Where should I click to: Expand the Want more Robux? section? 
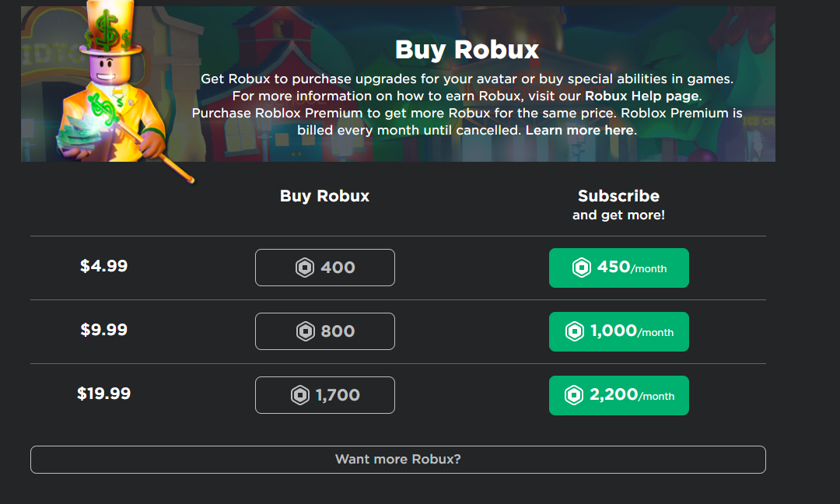(398, 460)
